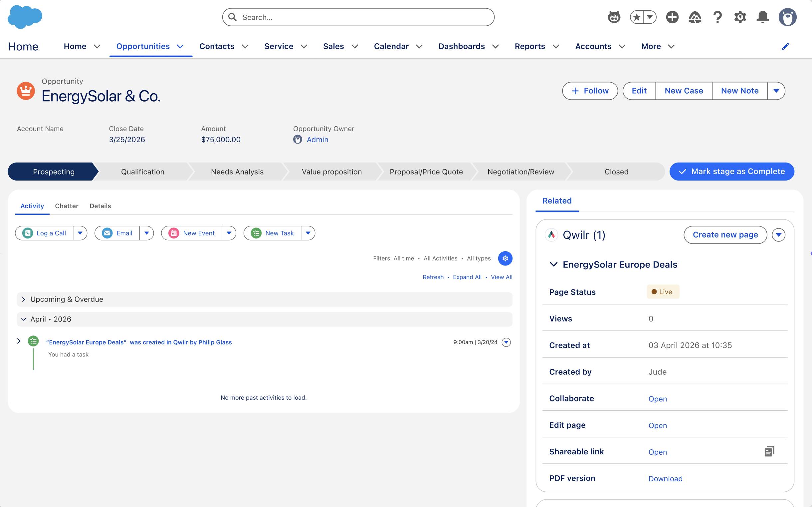Screen dimensions: 812x507
Task: Open the notifications bell
Action: (x=763, y=17)
